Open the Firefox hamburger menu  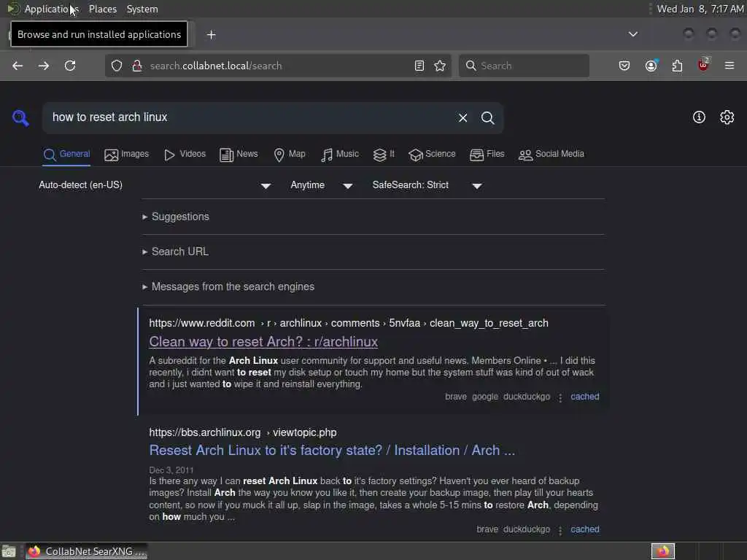point(729,66)
